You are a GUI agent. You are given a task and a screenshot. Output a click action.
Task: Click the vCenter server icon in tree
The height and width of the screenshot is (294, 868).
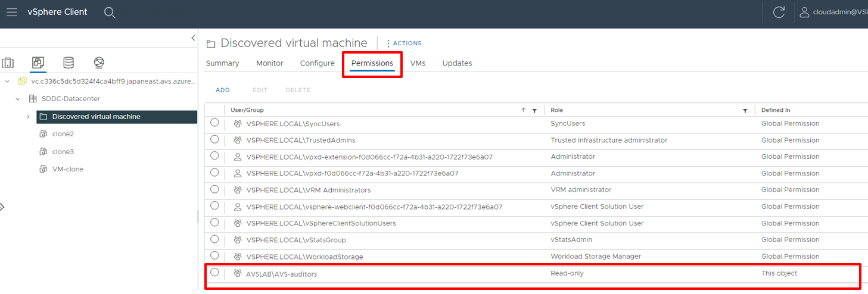(x=23, y=81)
